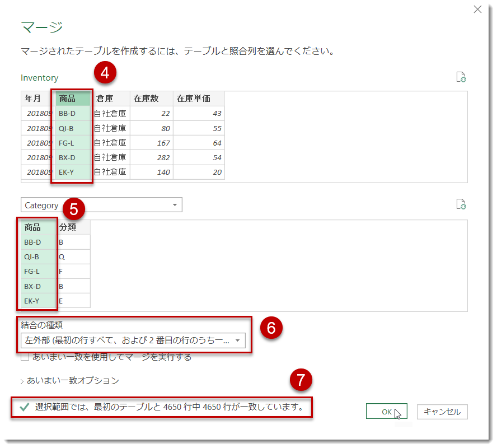Screen dimensions: 497x448
Task: Open the 結合の種類 join type dropdown
Action: pos(237,340)
